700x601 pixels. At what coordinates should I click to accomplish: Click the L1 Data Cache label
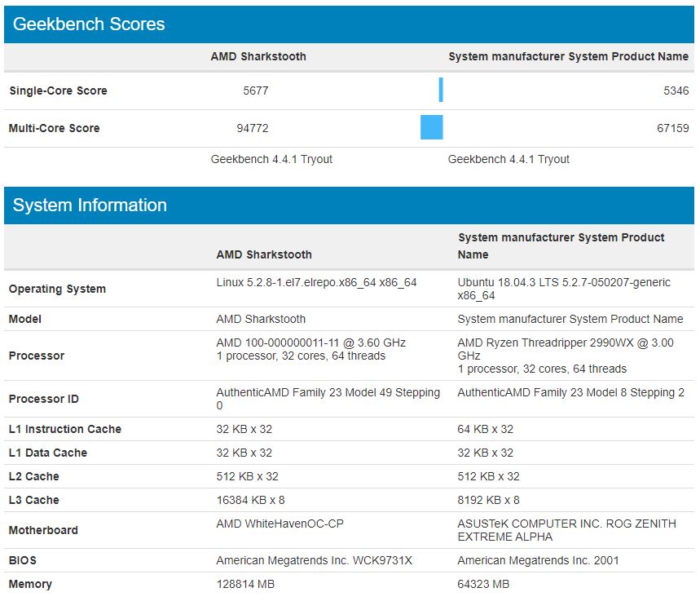(48, 453)
